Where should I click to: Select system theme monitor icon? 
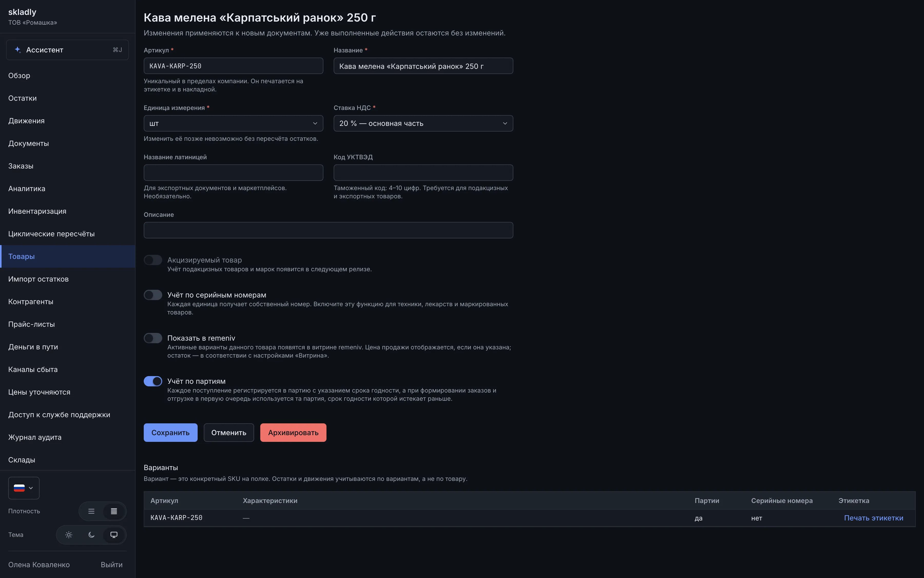click(114, 535)
